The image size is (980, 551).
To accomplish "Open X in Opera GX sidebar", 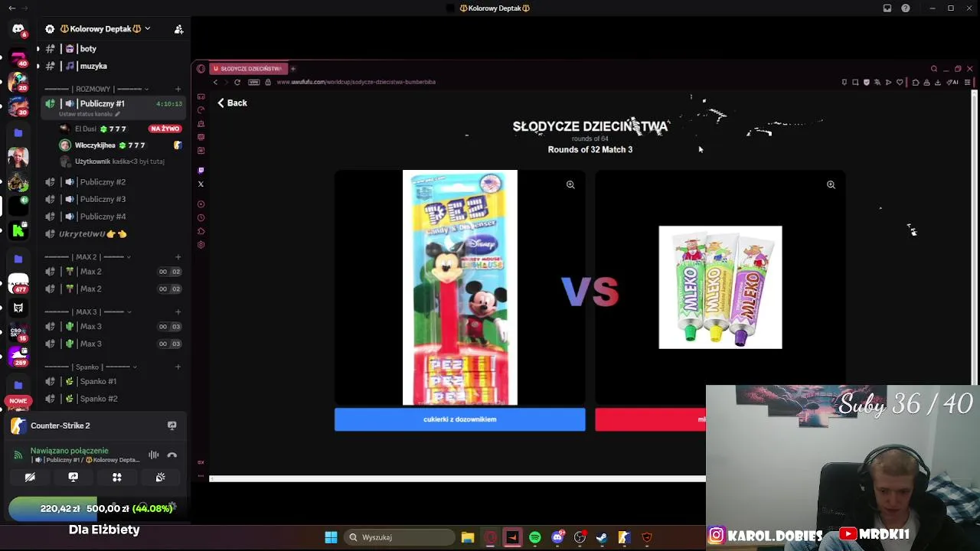I will [x=201, y=184].
